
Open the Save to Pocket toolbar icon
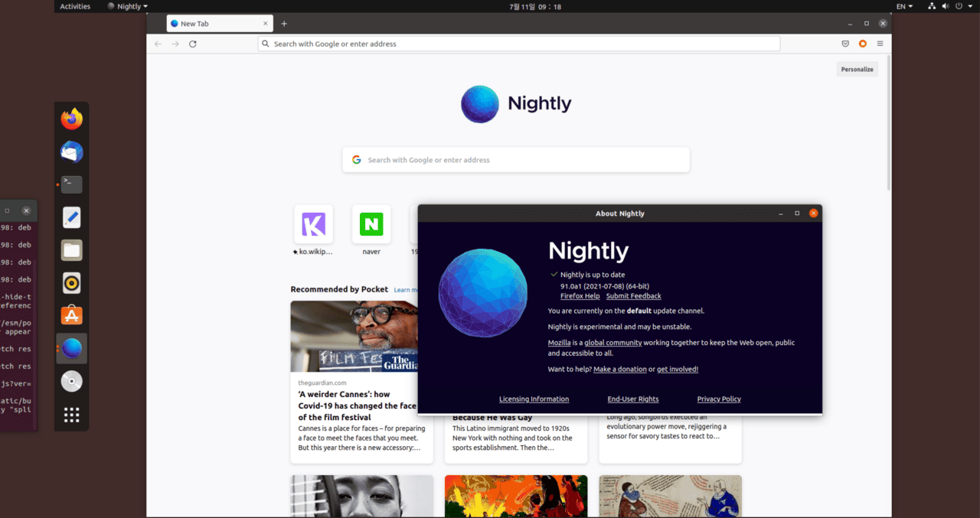[x=845, y=44]
